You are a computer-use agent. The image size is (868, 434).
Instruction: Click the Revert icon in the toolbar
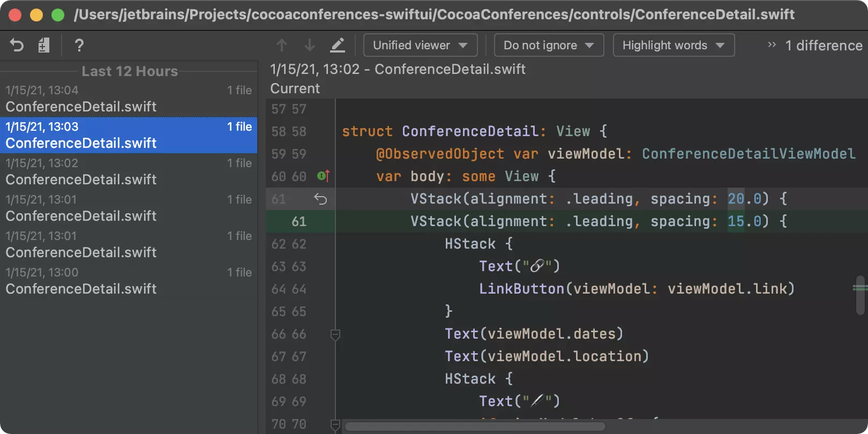(17, 46)
